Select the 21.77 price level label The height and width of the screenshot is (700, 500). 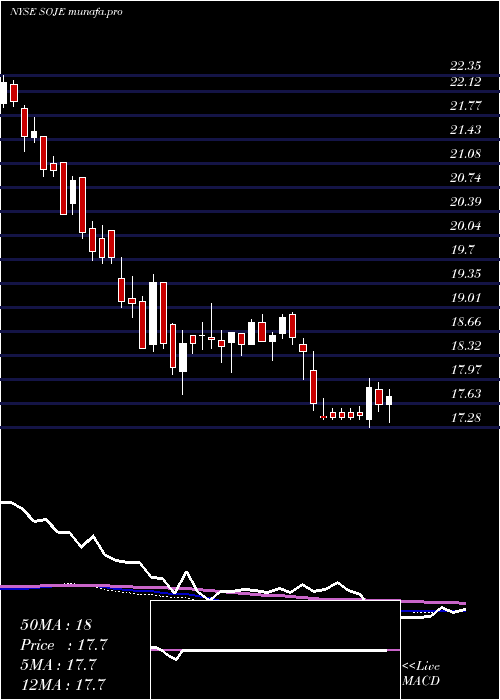point(465,106)
